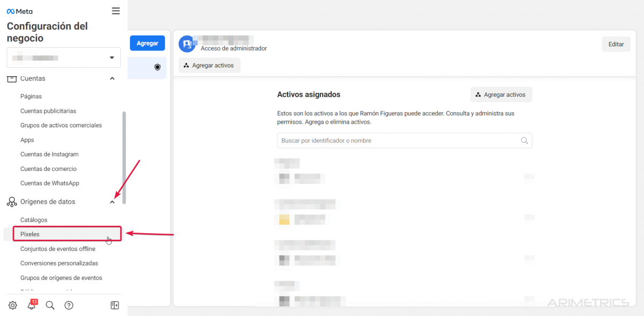The height and width of the screenshot is (316, 644).
Task: Click the shield icon on selected user row
Action: (158, 67)
